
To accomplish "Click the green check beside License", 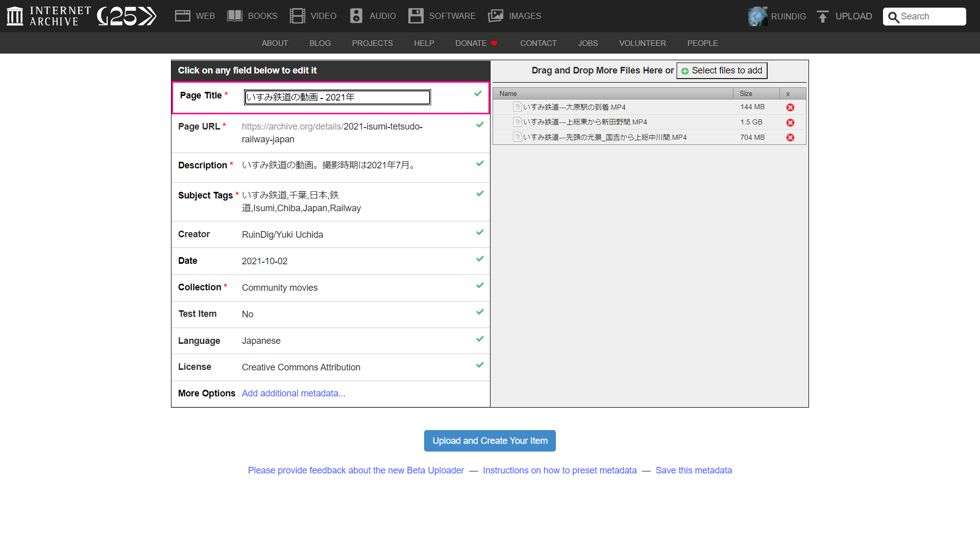I will tap(480, 365).
